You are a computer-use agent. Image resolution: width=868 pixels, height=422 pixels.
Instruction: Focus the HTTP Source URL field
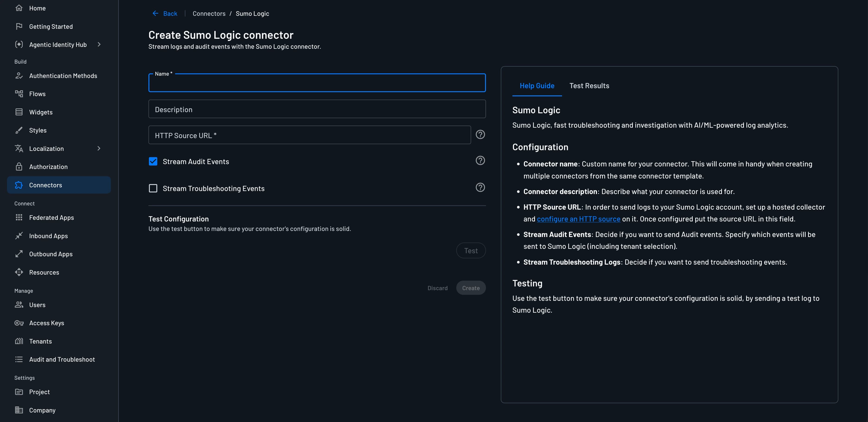point(309,135)
